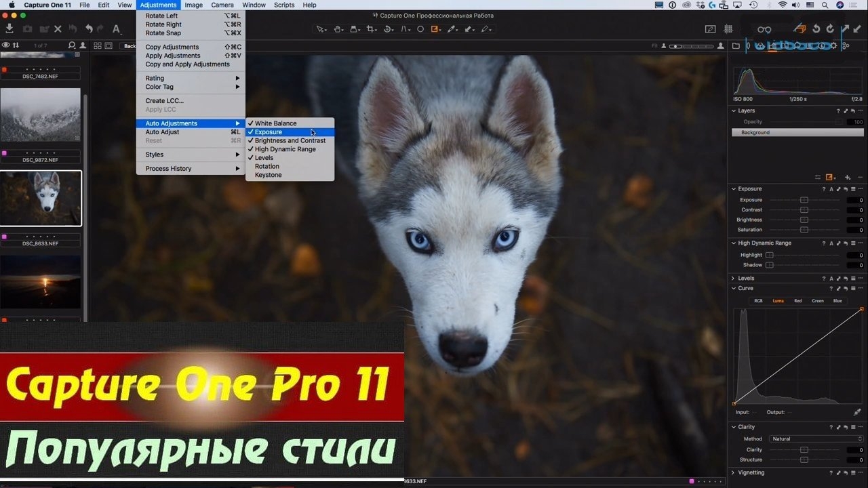Switch to grid view in browser
Viewport: 868px width, 488px height.
point(98,45)
